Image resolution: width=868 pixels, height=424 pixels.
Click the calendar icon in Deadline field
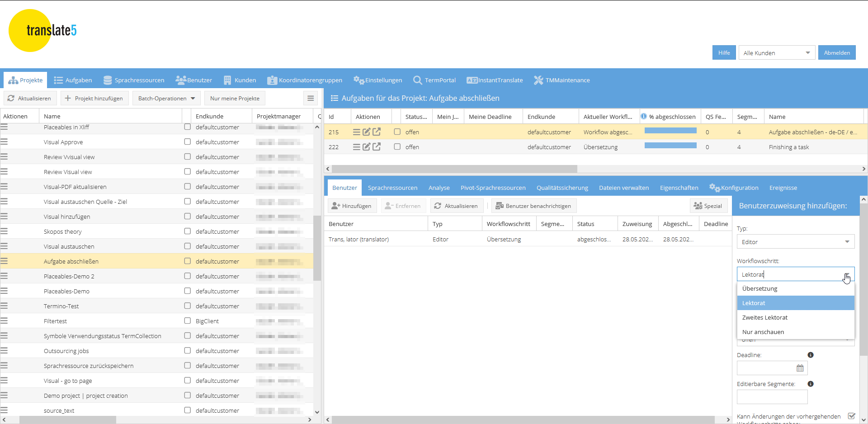[800, 368]
